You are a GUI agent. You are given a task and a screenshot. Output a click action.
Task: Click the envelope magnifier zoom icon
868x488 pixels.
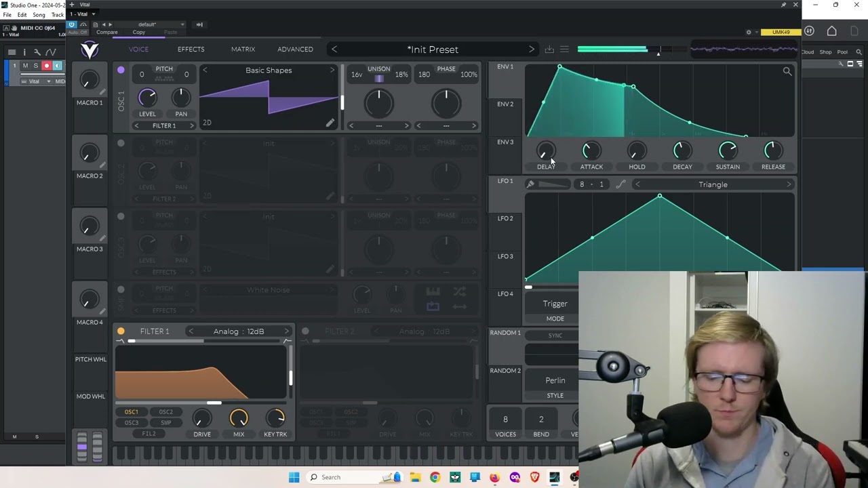pos(787,71)
